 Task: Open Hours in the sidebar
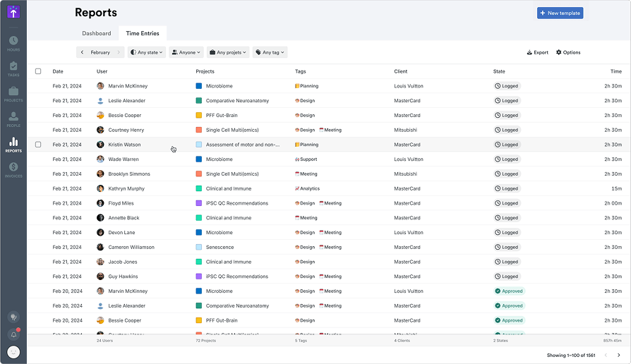[x=13, y=43]
